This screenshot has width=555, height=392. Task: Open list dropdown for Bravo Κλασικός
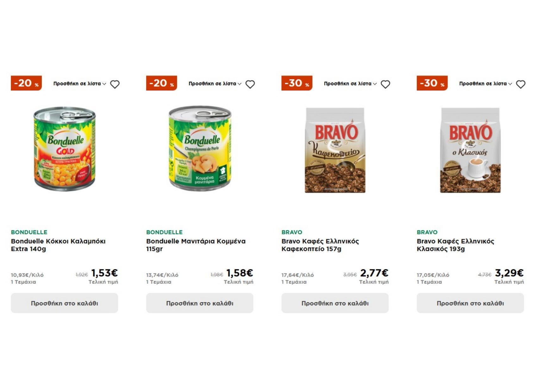click(x=485, y=84)
